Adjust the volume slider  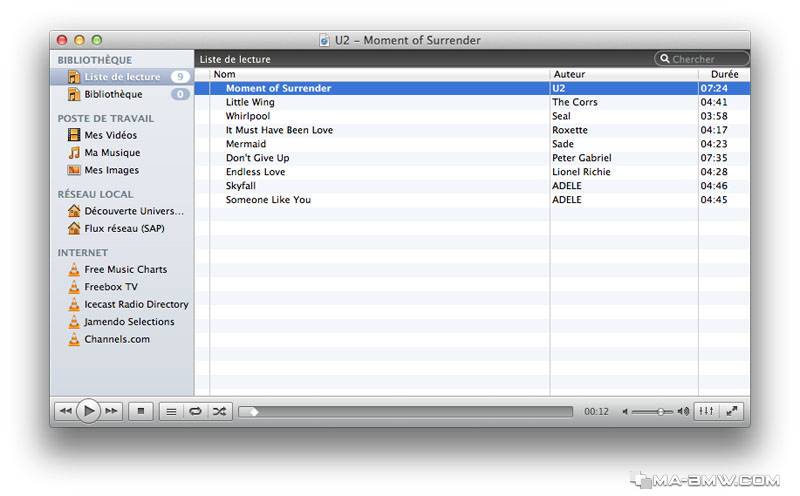tap(652, 412)
